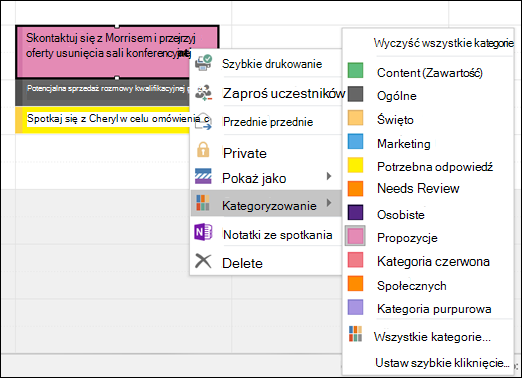
Task: Open the Kategoryzowanie menu item
Action: point(266,204)
